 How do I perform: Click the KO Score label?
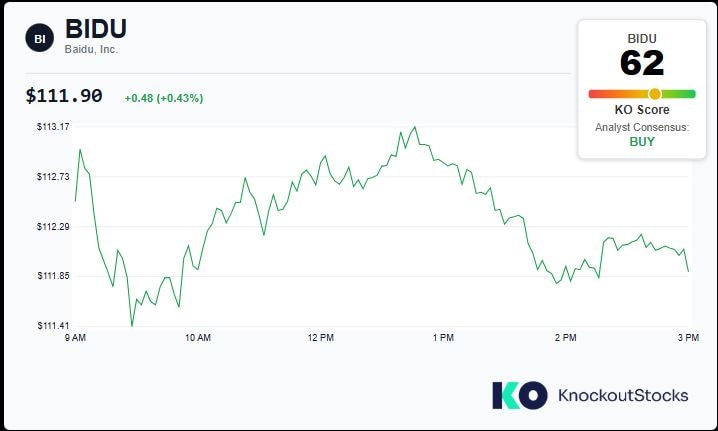[642, 110]
